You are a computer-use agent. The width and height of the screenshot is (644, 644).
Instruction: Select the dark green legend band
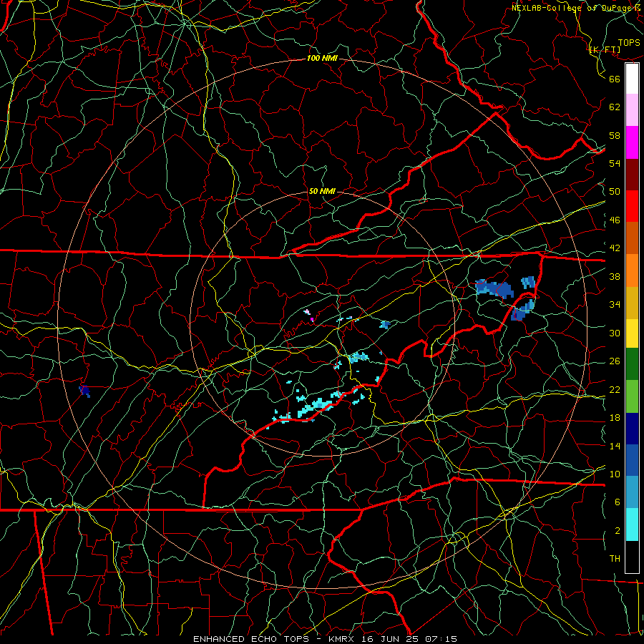tap(632, 364)
